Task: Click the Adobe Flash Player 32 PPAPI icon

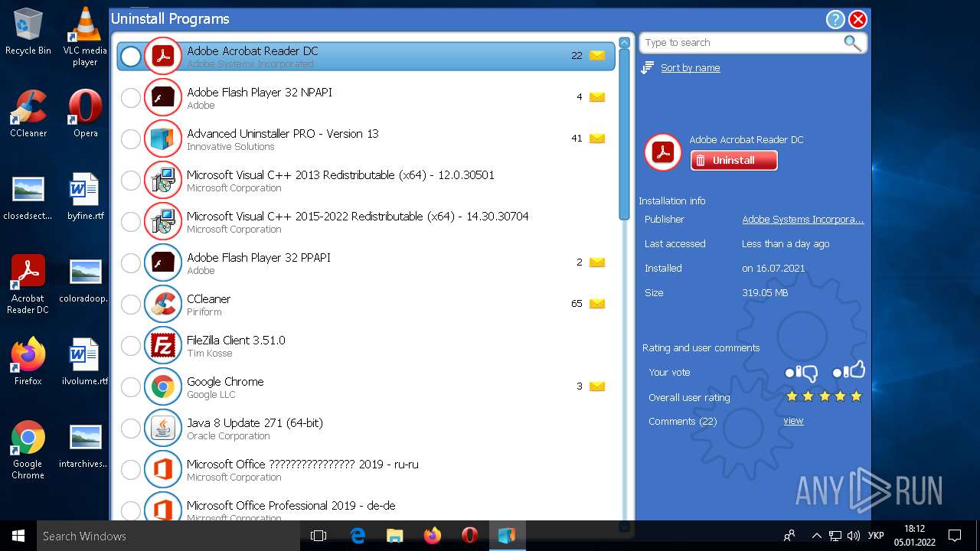Action: [x=162, y=262]
